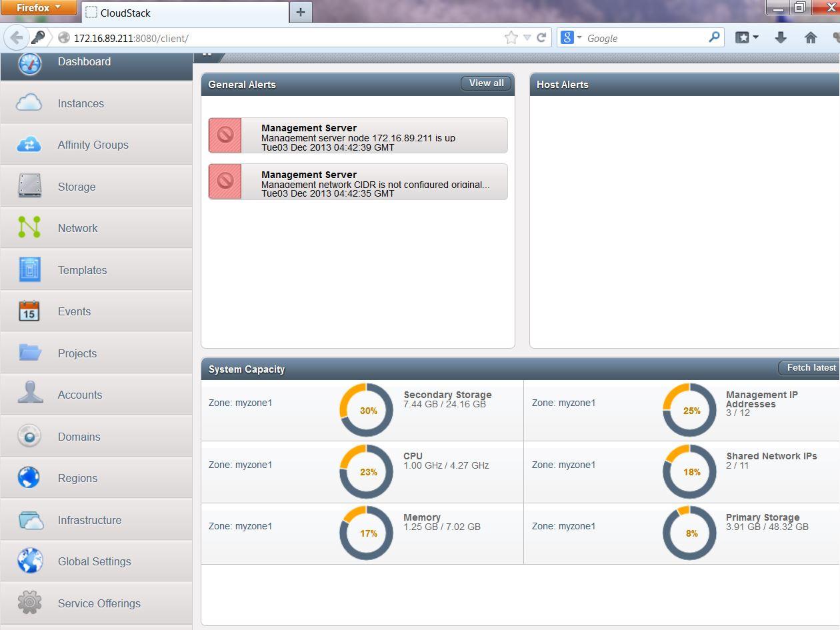840x630 pixels.
Task: Click the Regions globe icon
Action: pyautogui.click(x=29, y=477)
